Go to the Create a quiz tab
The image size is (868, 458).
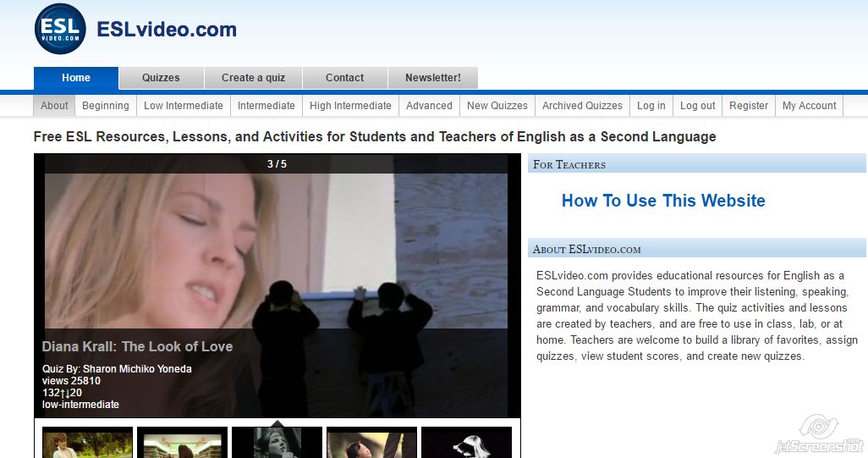tap(253, 78)
